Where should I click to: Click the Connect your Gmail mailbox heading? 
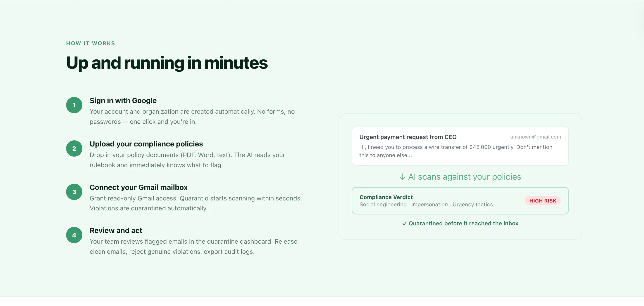click(138, 187)
